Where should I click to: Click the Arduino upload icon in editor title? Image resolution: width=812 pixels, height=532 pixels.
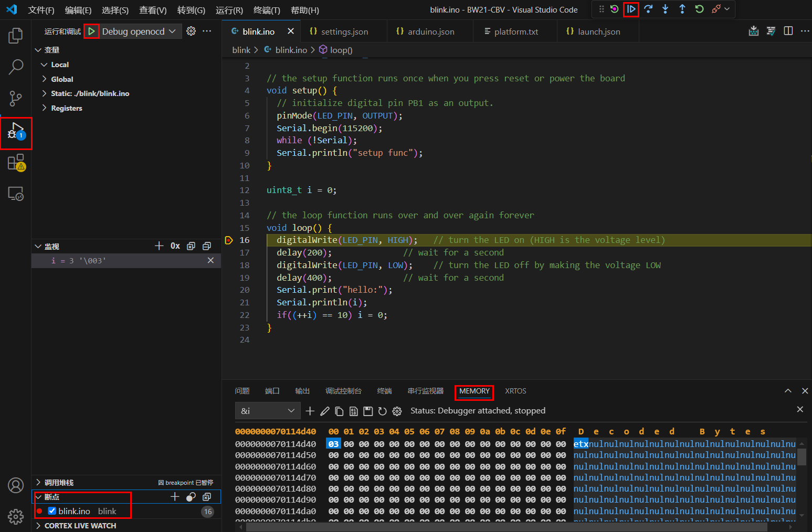tap(754, 31)
